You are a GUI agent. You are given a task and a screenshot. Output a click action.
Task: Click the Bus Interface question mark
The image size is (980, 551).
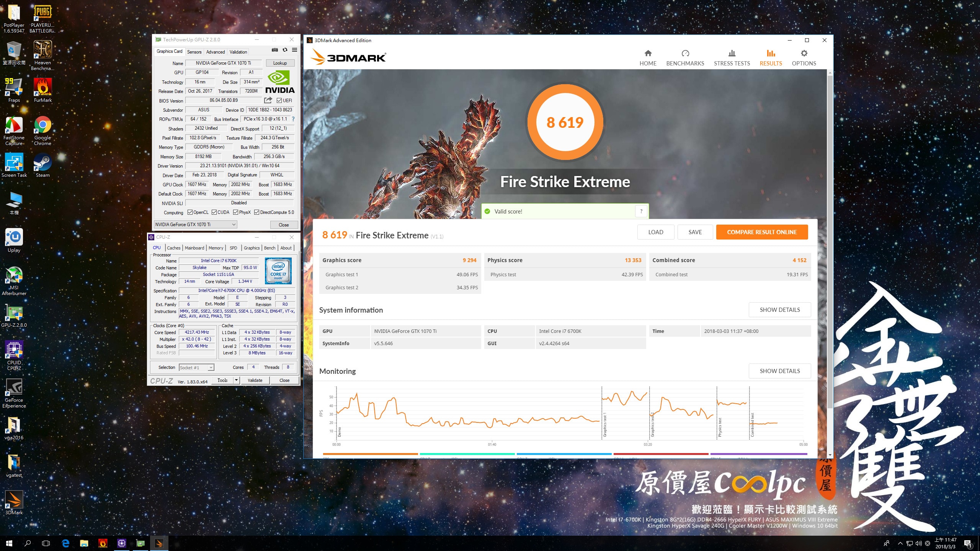(293, 119)
